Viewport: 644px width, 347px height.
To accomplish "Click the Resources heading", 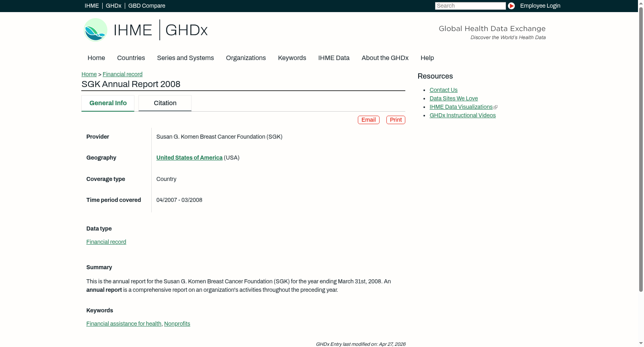I will (x=435, y=76).
